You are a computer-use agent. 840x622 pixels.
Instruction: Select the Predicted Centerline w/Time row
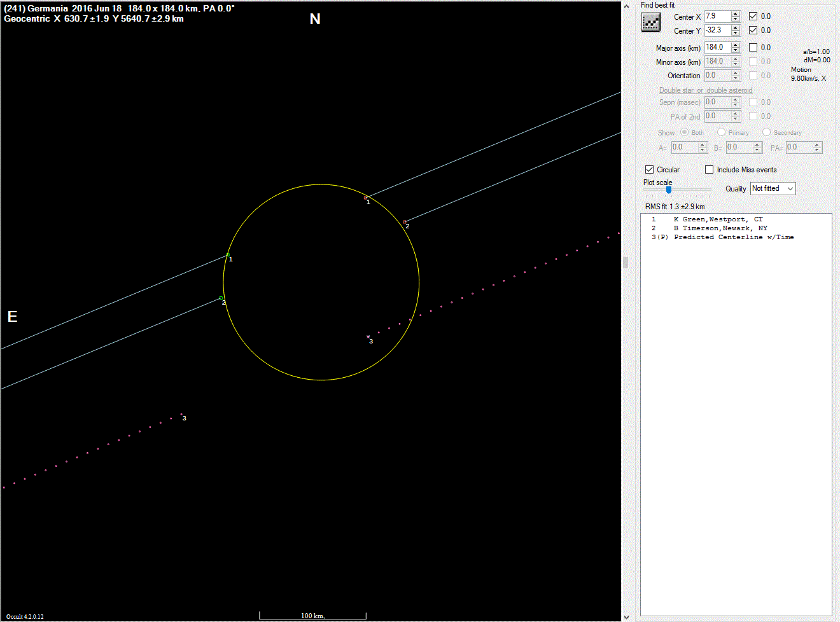(x=736, y=237)
